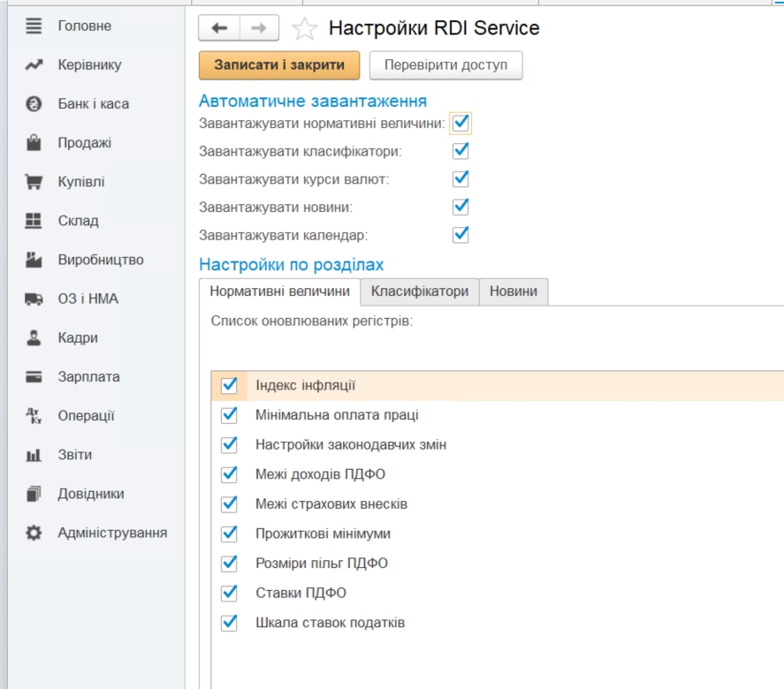Click the ОЗ і НМА truck icon
Image resolution: width=784 pixels, height=689 pixels.
coord(34,299)
